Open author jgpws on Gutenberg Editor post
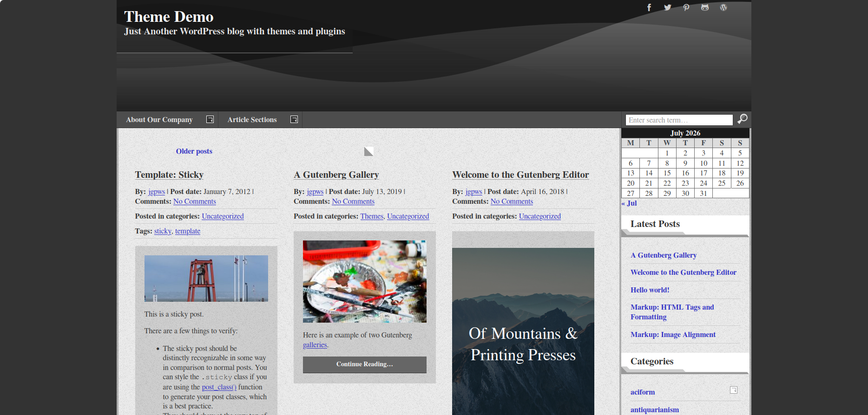 [x=473, y=192]
